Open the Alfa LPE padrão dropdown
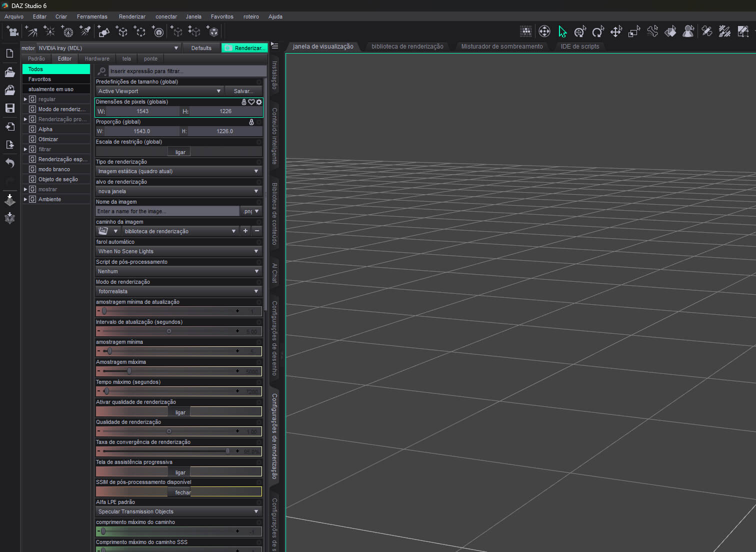The height and width of the screenshot is (552, 756). tap(179, 511)
